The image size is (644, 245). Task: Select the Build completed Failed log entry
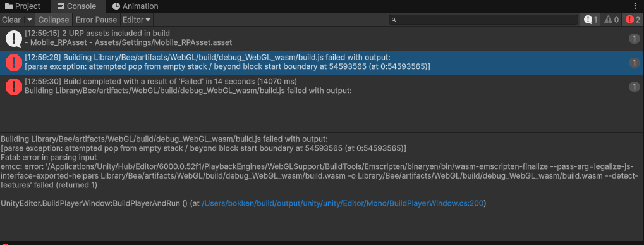[x=322, y=86]
